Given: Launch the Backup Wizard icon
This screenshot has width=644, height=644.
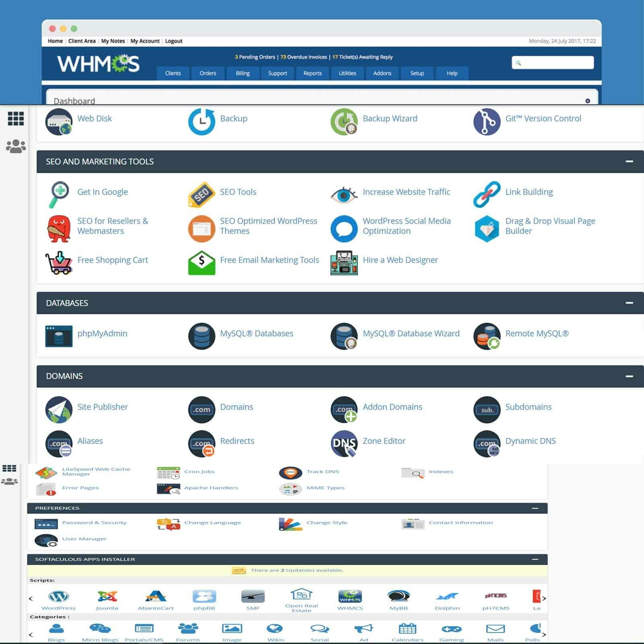Looking at the screenshot, I should click(344, 122).
